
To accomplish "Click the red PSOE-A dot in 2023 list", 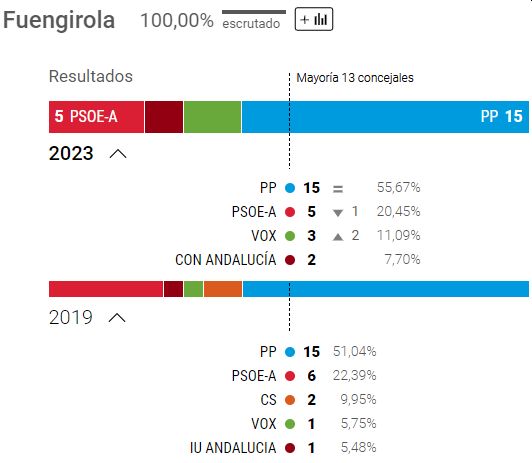I will (x=290, y=212).
